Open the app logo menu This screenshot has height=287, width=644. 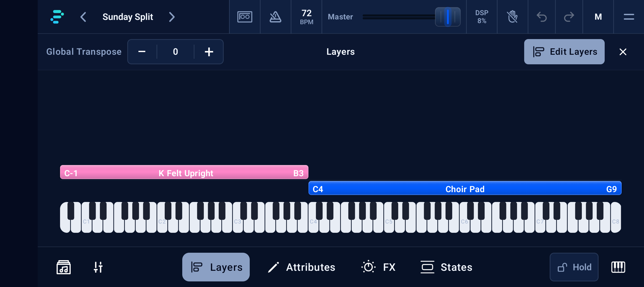click(x=57, y=17)
